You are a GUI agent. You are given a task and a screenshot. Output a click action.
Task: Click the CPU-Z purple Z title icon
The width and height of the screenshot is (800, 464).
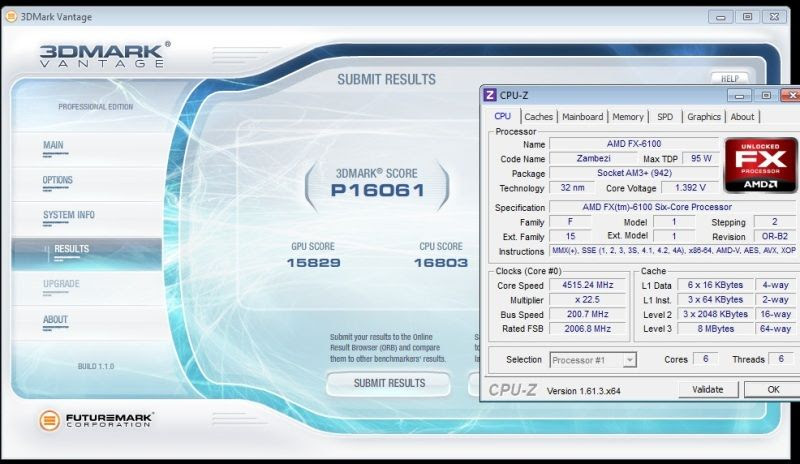(x=490, y=95)
